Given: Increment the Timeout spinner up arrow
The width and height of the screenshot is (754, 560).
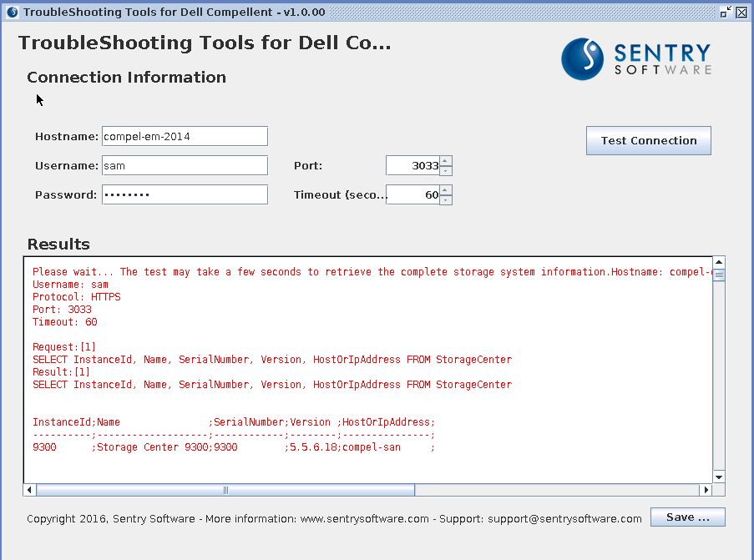Looking at the screenshot, I should [446, 190].
